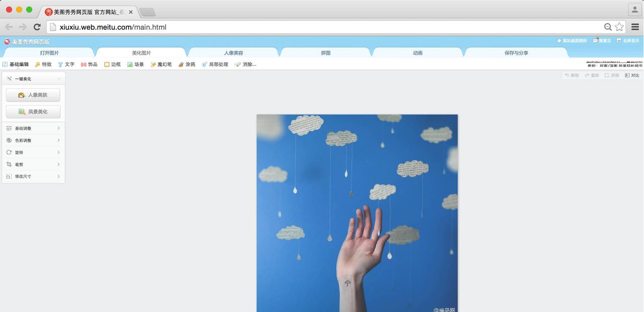Switch to 全屏显示 fullscreen display
The height and width of the screenshot is (312, 644).
pyautogui.click(x=628, y=41)
